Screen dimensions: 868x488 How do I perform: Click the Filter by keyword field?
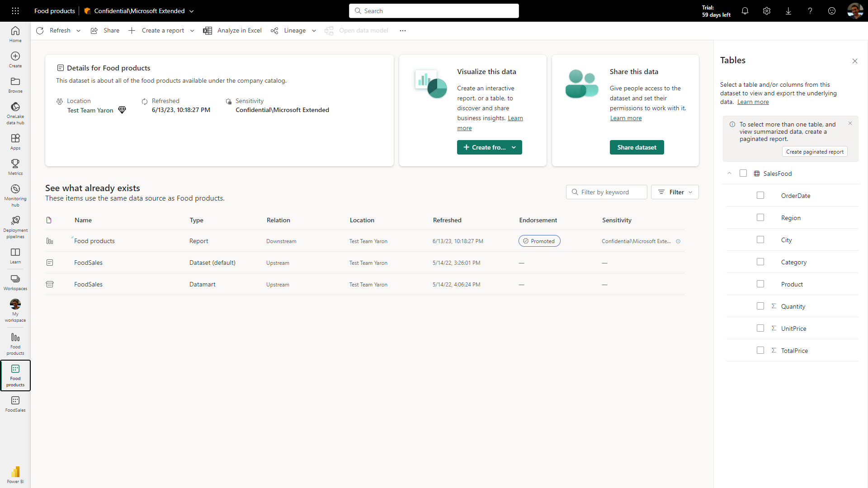pyautogui.click(x=606, y=192)
